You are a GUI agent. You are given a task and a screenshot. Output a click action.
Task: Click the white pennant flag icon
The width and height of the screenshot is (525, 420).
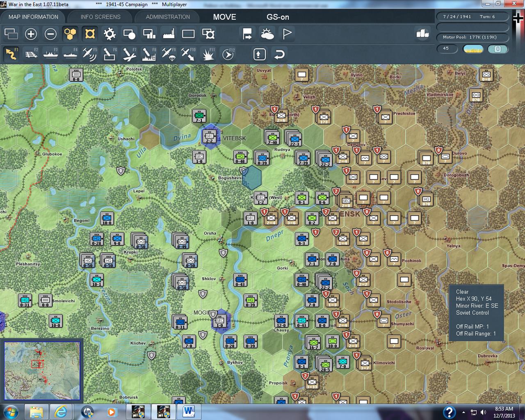(287, 34)
